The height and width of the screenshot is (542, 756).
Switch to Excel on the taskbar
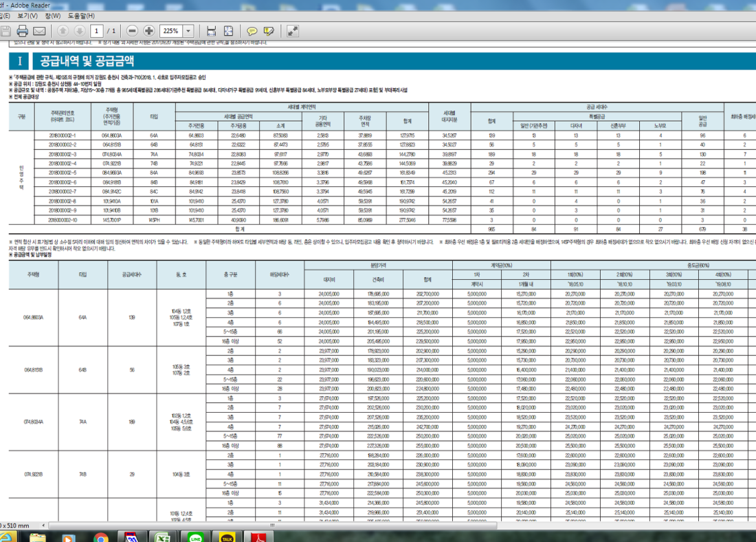[x=164, y=536]
